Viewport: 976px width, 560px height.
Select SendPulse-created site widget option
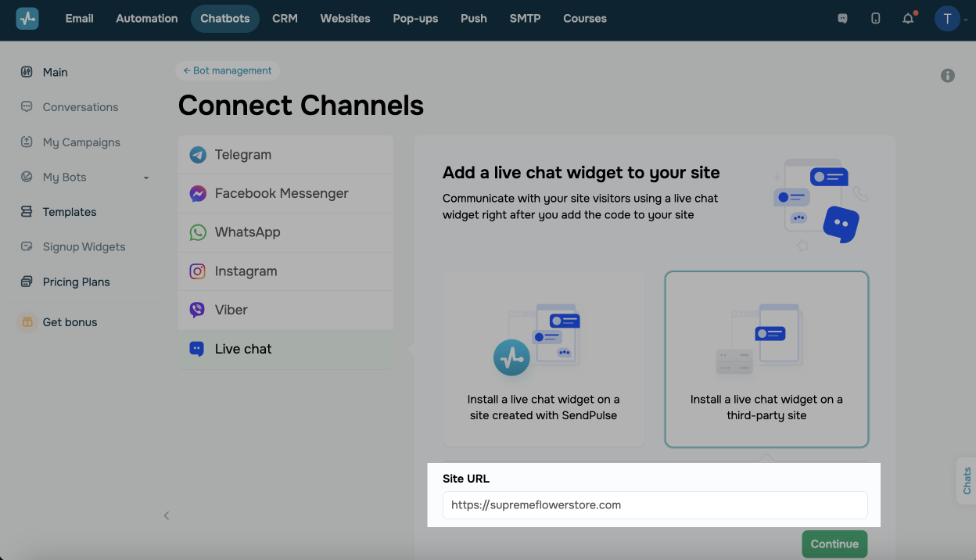(x=544, y=359)
